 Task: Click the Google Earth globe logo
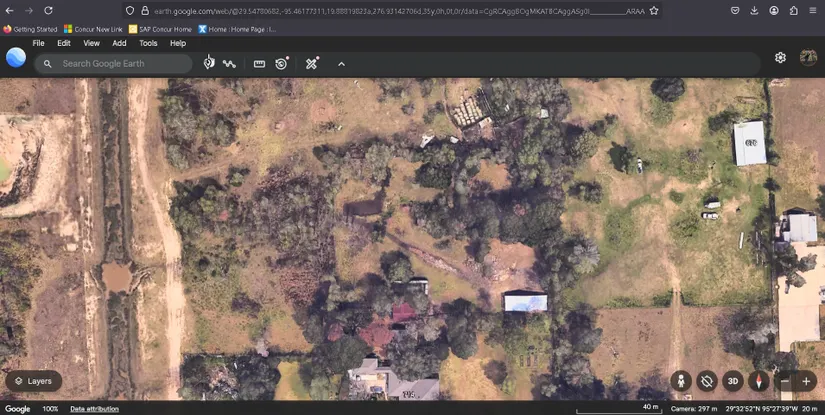[x=16, y=58]
